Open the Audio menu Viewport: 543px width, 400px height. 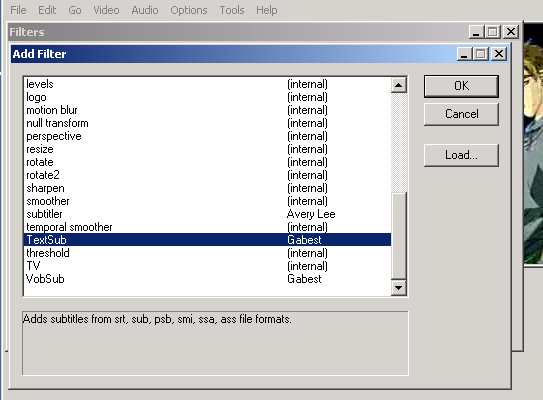tap(145, 10)
